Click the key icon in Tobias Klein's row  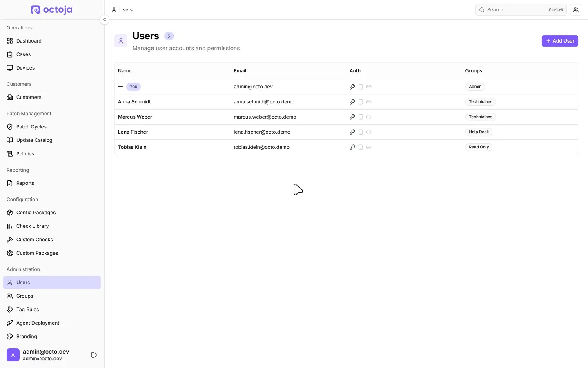click(x=352, y=147)
